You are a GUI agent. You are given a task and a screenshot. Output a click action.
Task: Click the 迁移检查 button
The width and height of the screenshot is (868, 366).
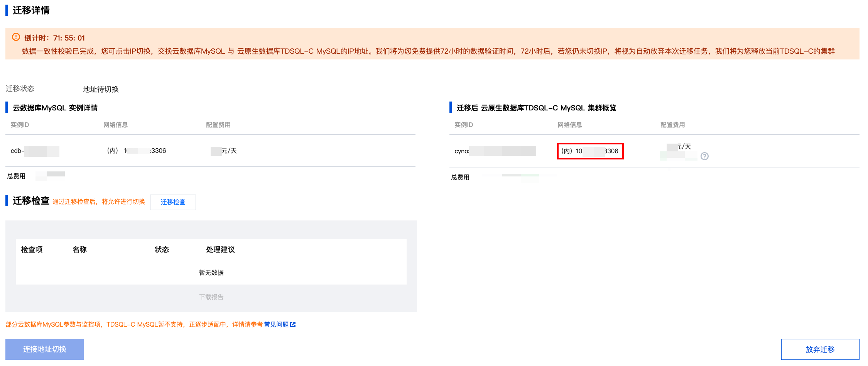(x=173, y=202)
